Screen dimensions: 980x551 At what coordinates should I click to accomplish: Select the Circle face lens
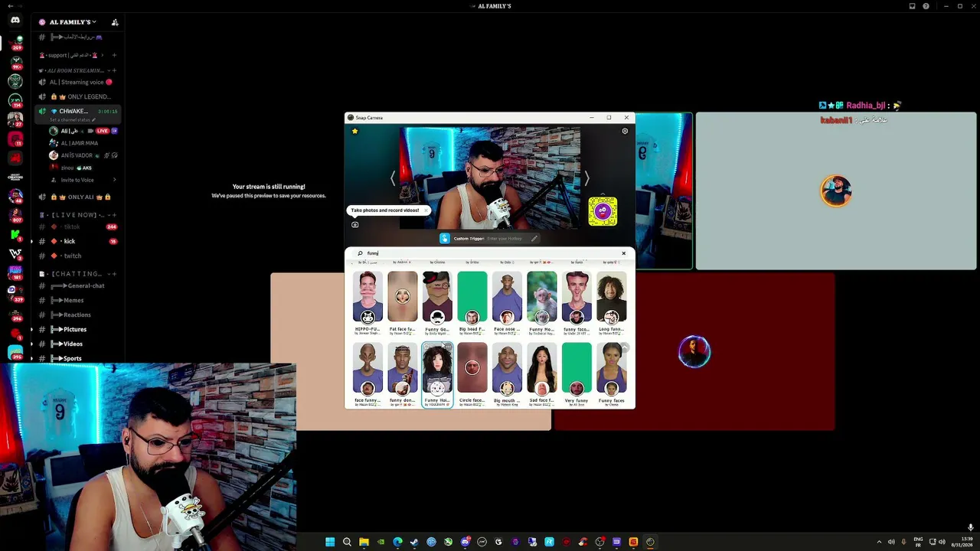(472, 374)
